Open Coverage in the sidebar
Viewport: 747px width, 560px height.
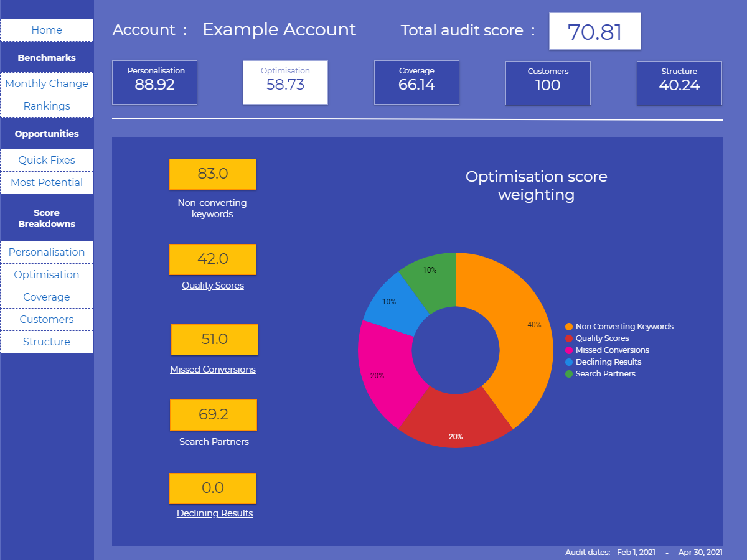47,297
